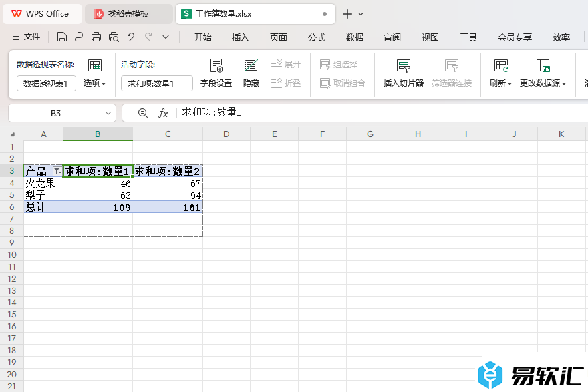Switch to the WPS Office home tab

(43, 14)
